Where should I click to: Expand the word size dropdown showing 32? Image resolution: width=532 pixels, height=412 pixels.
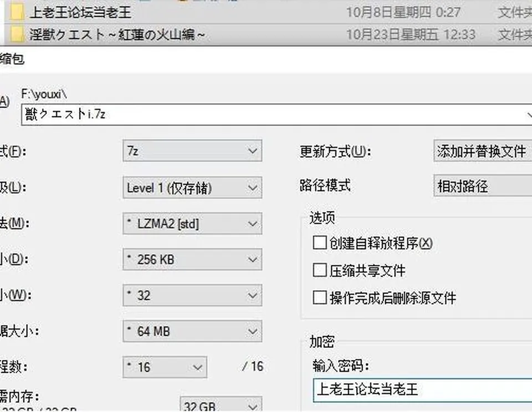(x=192, y=295)
